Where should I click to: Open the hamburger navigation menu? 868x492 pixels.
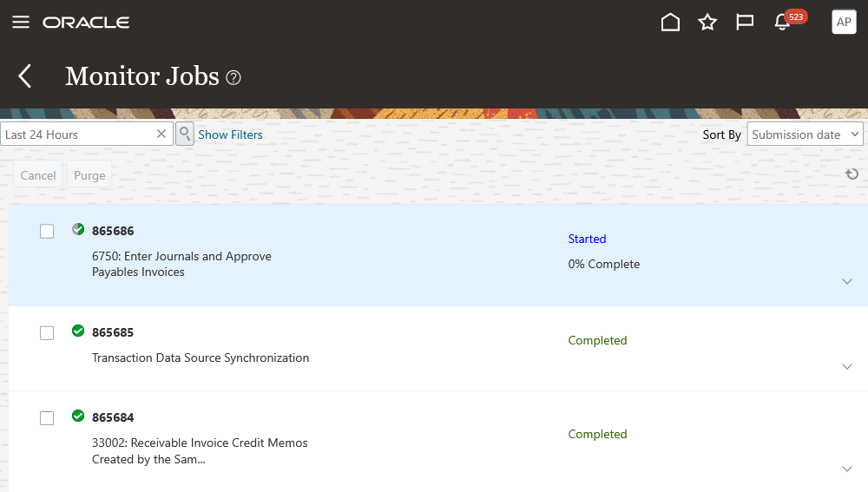[21, 22]
